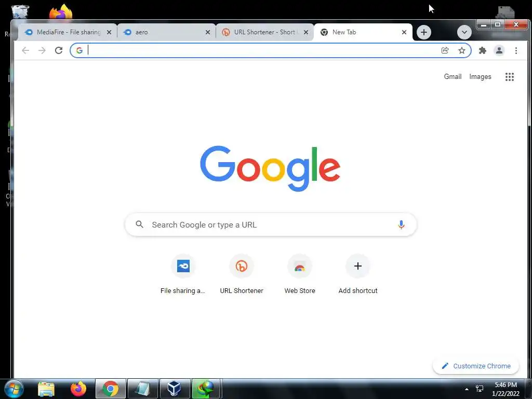Go forward with the forward arrow
This screenshot has height=399, width=532.
(x=42, y=50)
